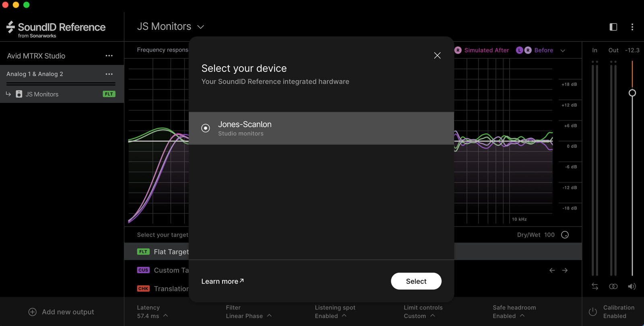Open Analog 1 & Analog 2 options menu

pyautogui.click(x=109, y=74)
